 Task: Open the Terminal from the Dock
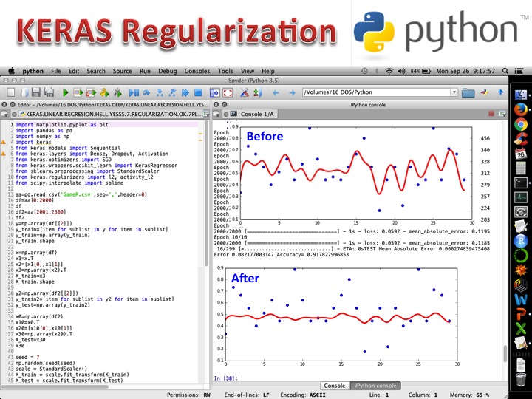coord(520,183)
